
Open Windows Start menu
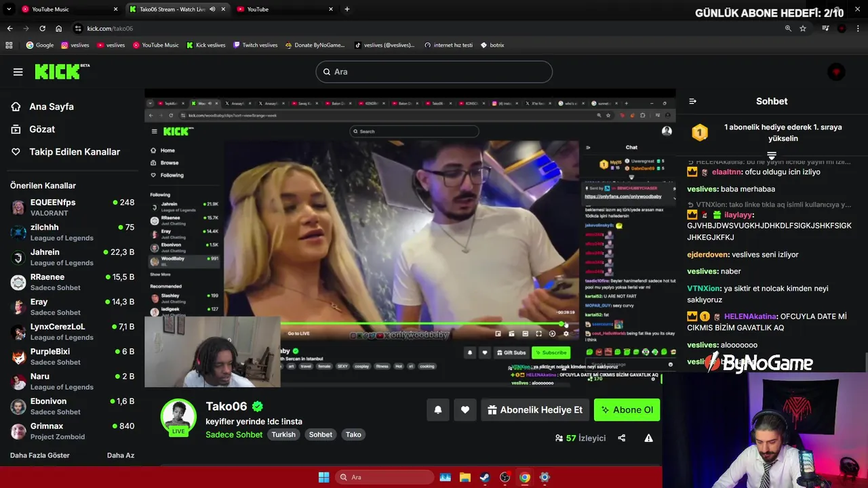pyautogui.click(x=323, y=477)
